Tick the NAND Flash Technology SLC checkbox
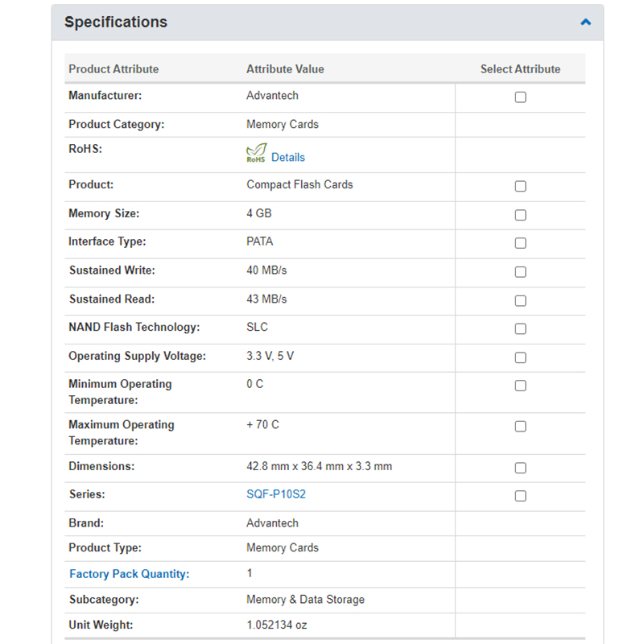The height and width of the screenshot is (644, 644). [x=520, y=328]
